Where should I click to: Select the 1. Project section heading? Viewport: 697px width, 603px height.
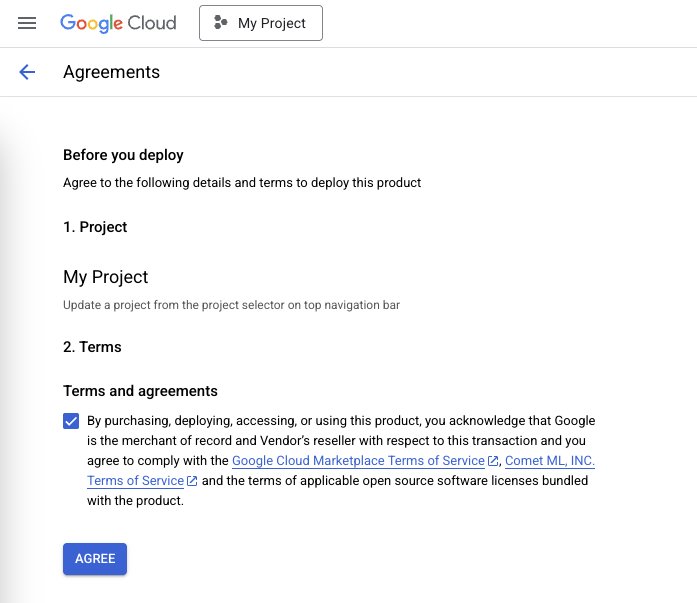pos(95,227)
